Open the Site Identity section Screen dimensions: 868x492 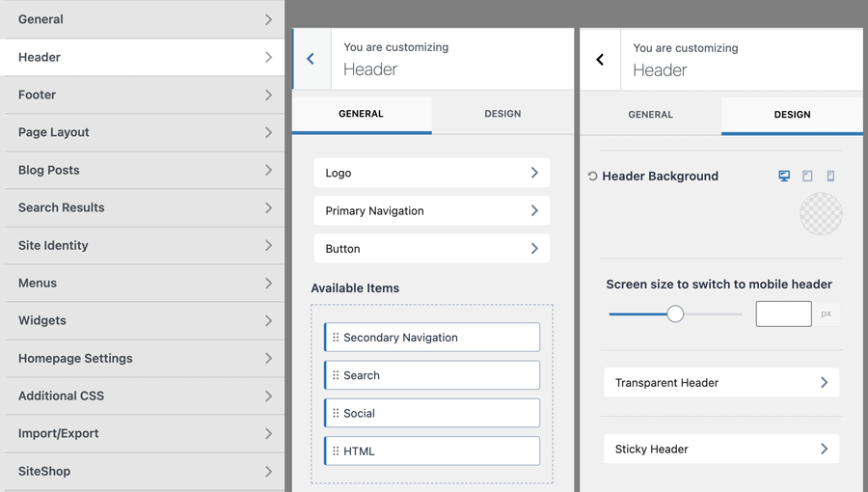click(x=144, y=245)
